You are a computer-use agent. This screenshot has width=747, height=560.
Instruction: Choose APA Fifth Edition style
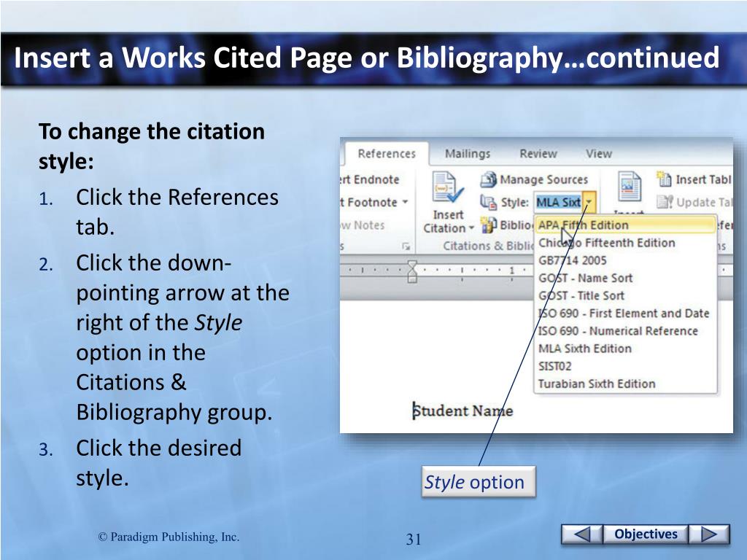pyautogui.click(x=625, y=225)
